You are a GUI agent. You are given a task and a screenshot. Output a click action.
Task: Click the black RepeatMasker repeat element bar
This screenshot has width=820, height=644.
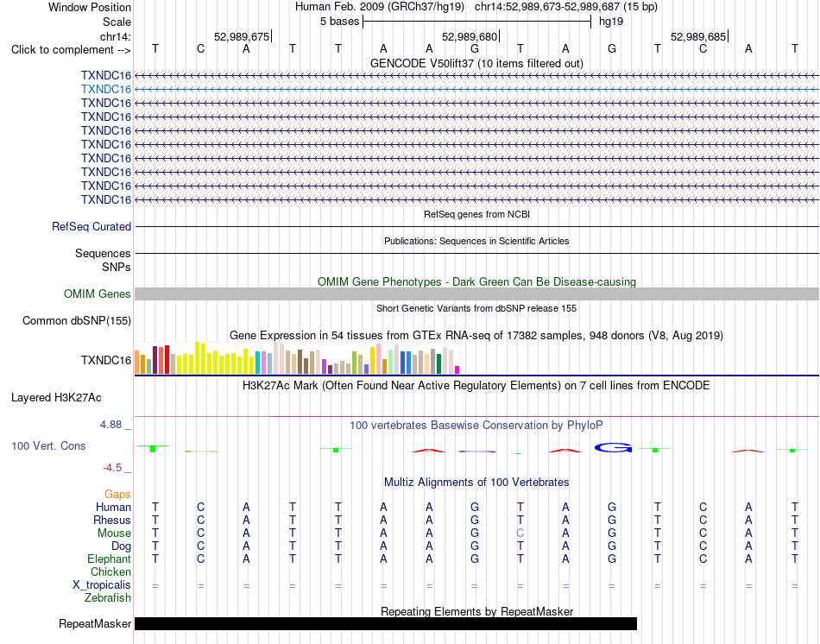click(x=386, y=623)
